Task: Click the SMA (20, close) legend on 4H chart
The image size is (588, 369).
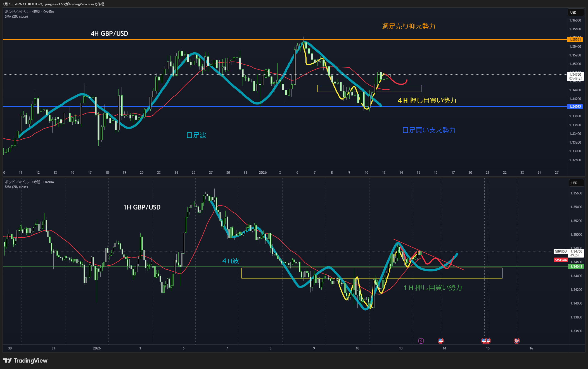Action: click(x=16, y=16)
